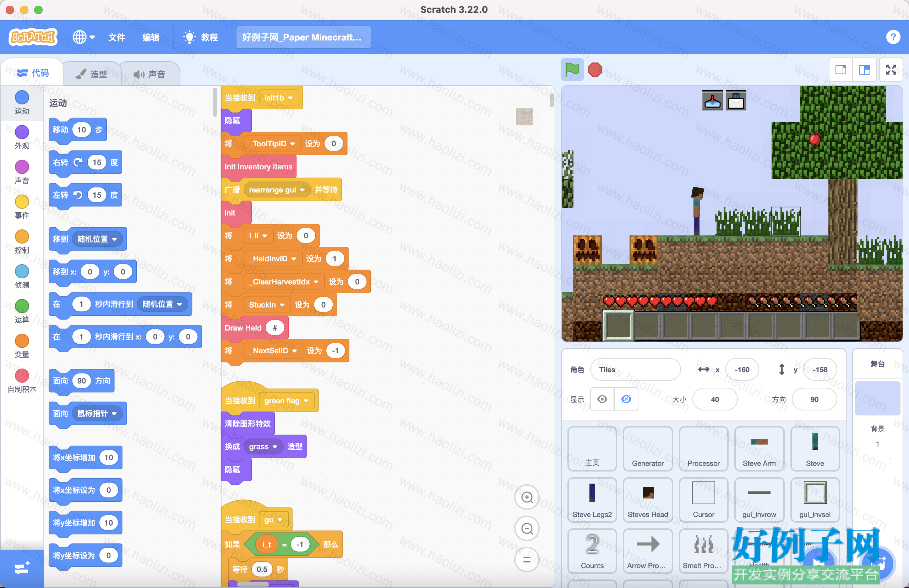This screenshot has width=909, height=588.
Task: Open the _ClearHarvestIdx variable dropdown
Action: click(x=284, y=282)
